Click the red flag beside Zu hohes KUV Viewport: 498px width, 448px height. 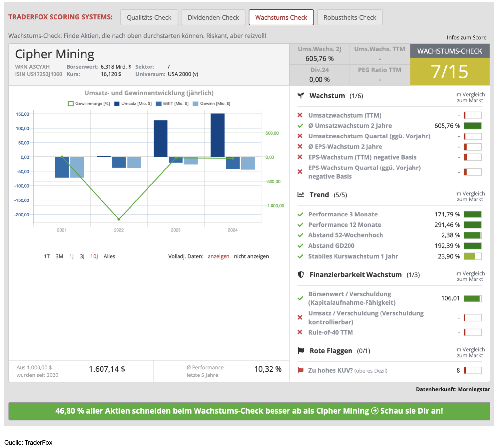coord(300,370)
